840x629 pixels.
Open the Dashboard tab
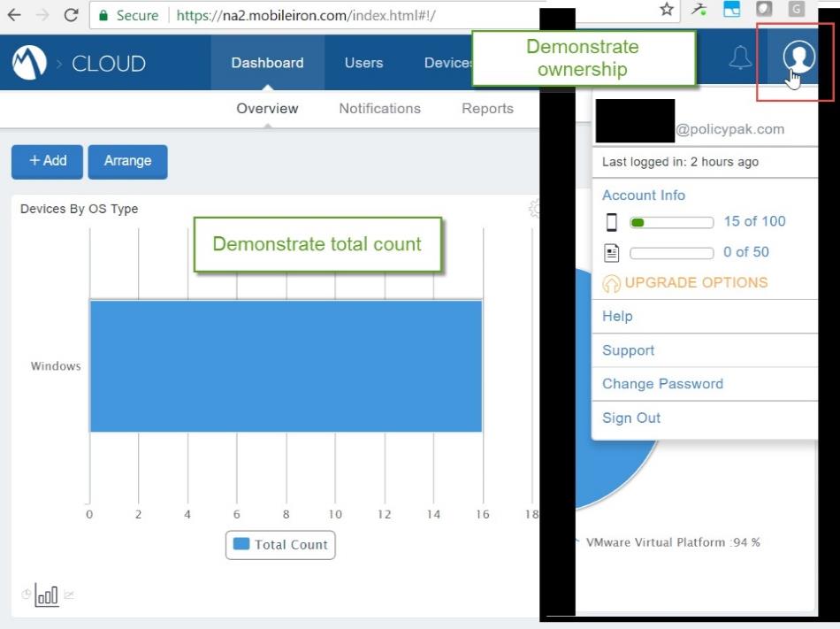tap(267, 63)
